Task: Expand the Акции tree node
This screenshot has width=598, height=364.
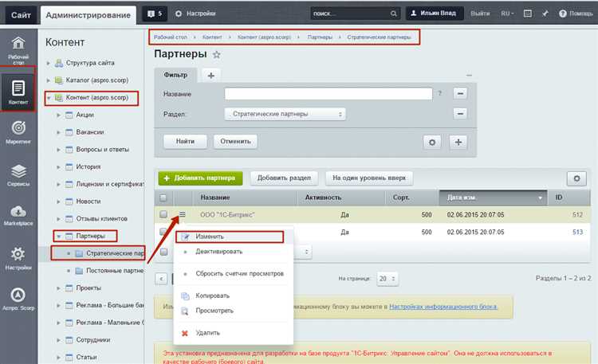Action: (58, 115)
